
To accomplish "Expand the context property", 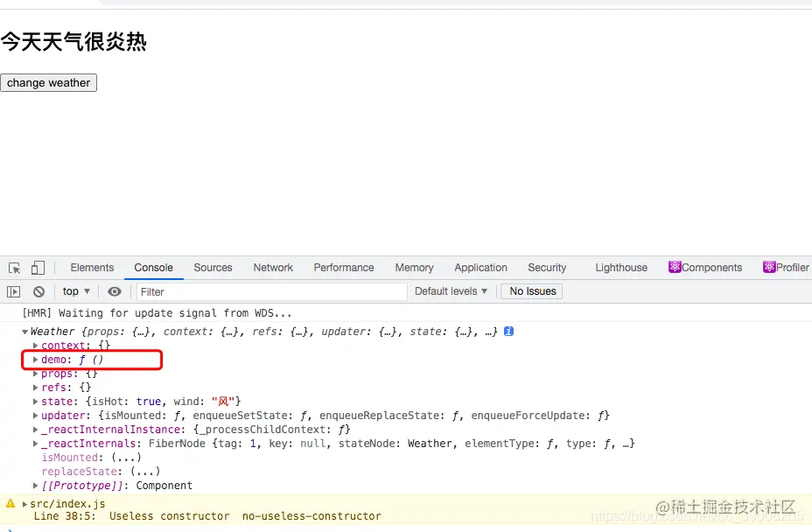I will (x=35, y=346).
